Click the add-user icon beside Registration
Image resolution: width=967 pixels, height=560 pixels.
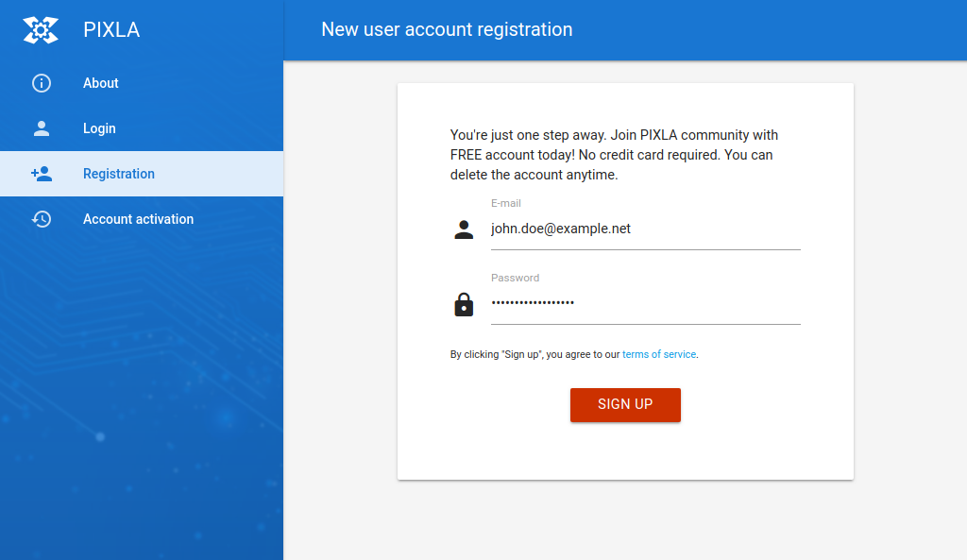coord(41,174)
